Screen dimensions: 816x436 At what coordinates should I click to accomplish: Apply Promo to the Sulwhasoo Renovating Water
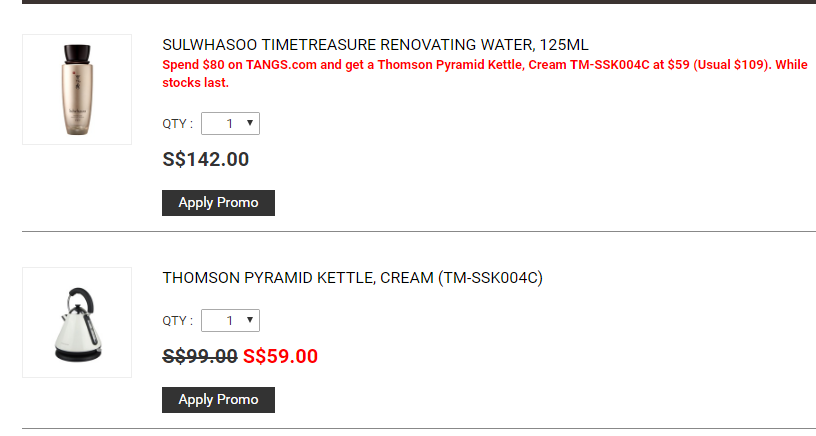click(218, 203)
